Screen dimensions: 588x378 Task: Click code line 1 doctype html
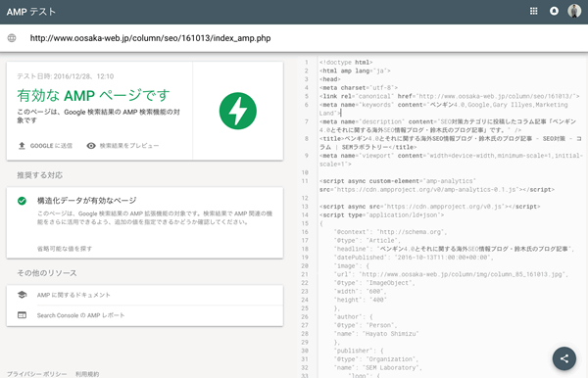pos(346,63)
